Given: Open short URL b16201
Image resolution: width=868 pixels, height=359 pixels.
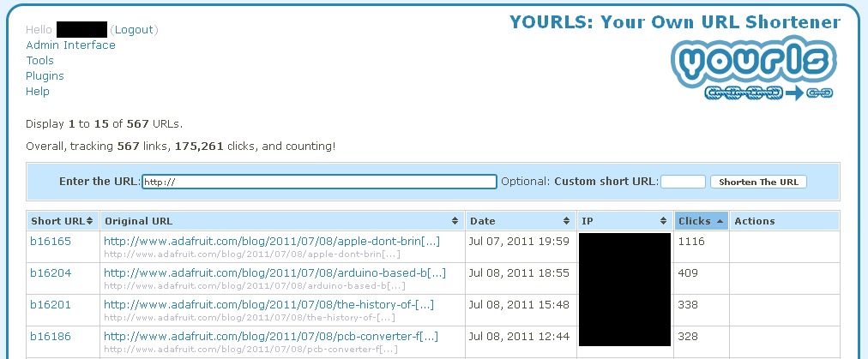Looking at the screenshot, I should pos(51,305).
